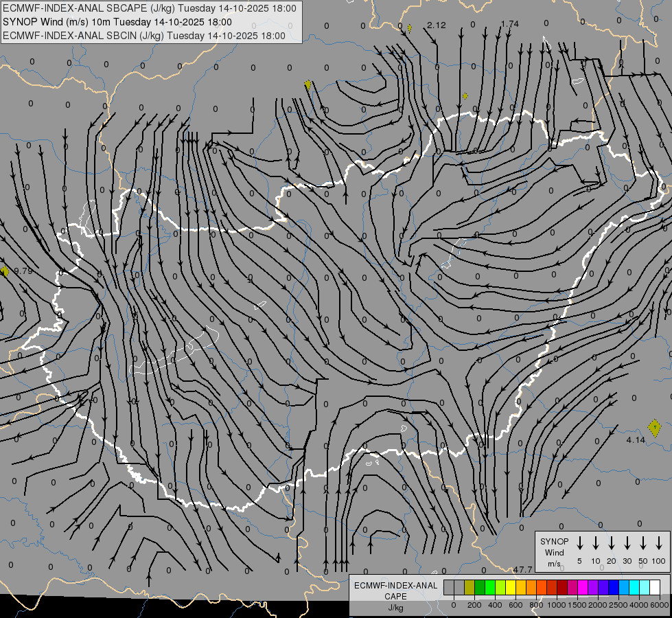Select the wind legend arrow above 10
Viewport: 672px width, 618px height.
595,542
